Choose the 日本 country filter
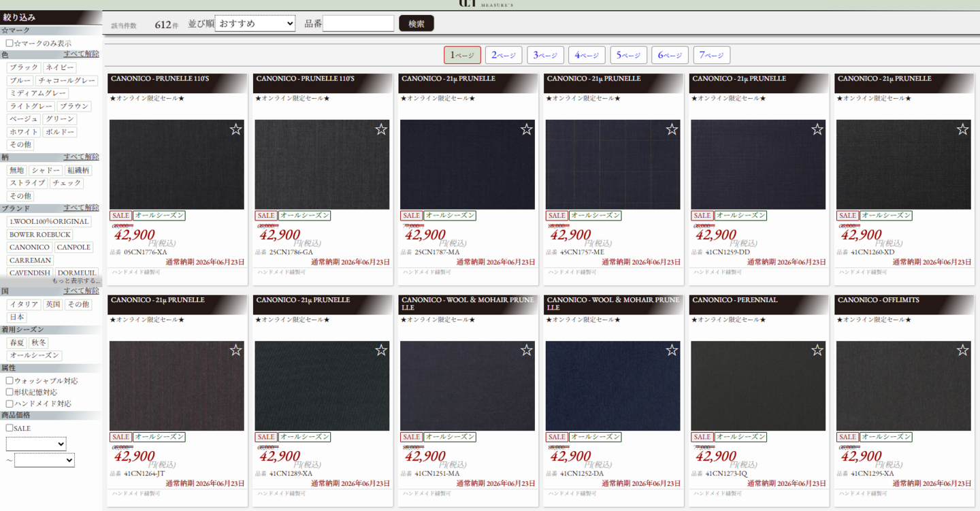 pyautogui.click(x=17, y=318)
